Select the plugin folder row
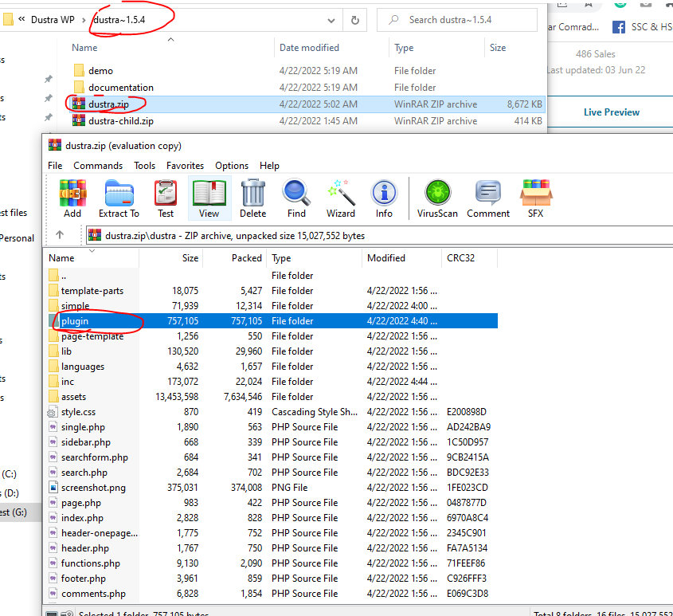 point(272,321)
